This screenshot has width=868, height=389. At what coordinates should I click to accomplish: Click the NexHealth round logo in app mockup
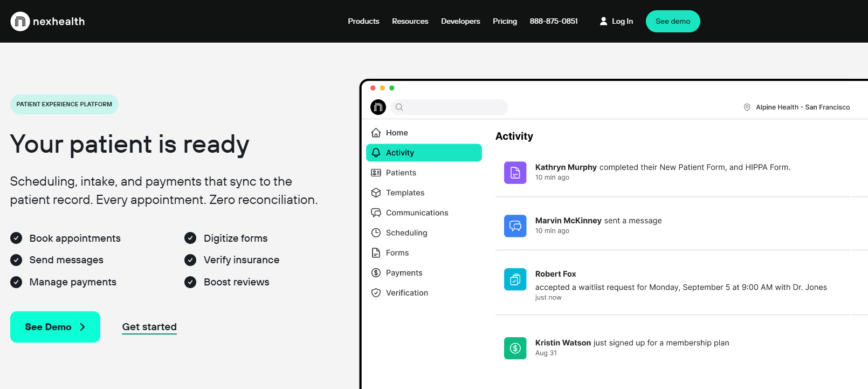click(x=378, y=107)
